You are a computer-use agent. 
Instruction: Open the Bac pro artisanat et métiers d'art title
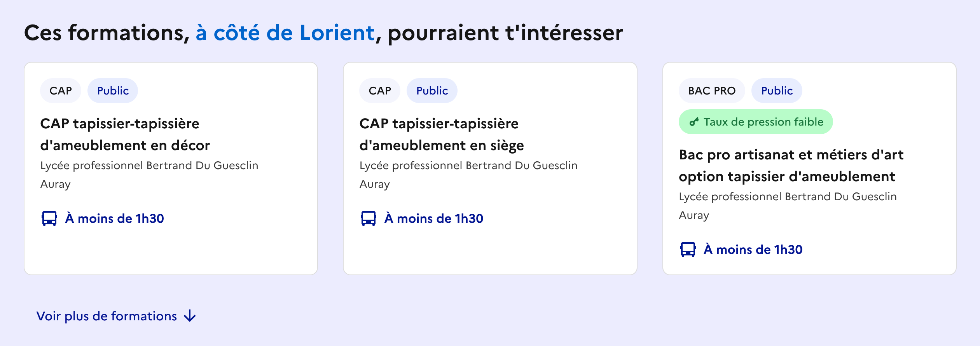point(791,166)
